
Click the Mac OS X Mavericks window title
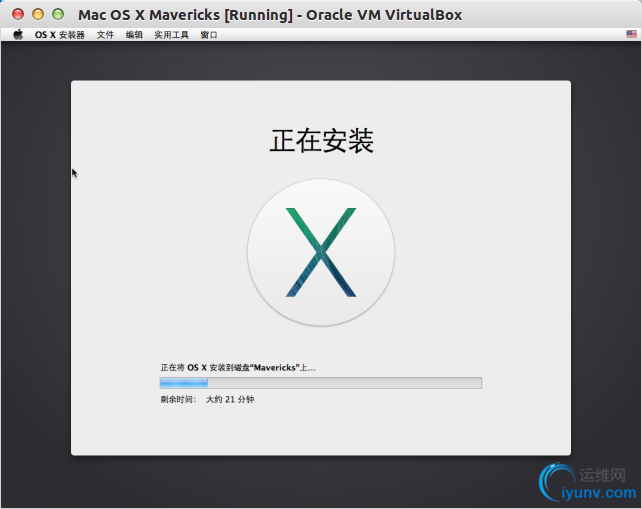(x=270, y=15)
